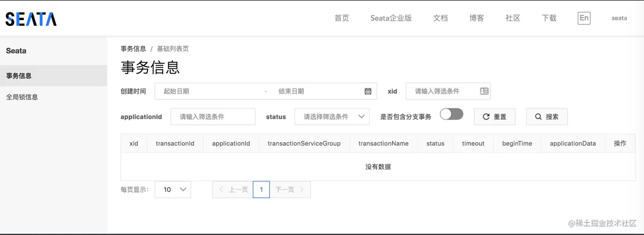Click the 每页显示 label
Image resolution: width=644 pixels, height=235 pixels.
[x=135, y=189]
